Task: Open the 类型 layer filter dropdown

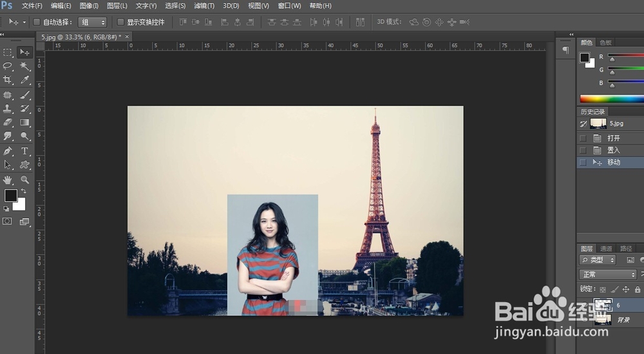Action: click(x=598, y=260)
